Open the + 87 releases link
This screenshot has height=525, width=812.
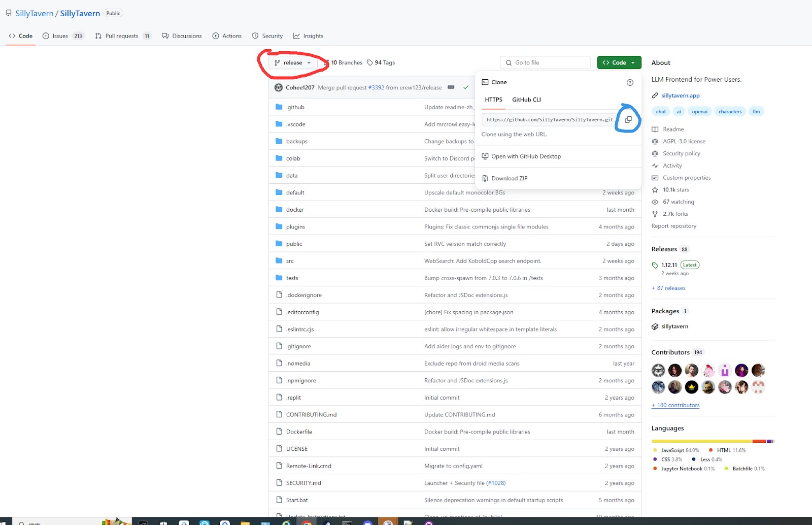[668, 288]
